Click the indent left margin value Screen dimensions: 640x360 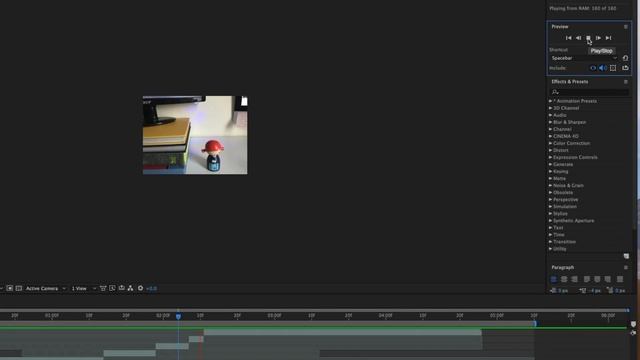pyautogui.click(x=563, y=291)
